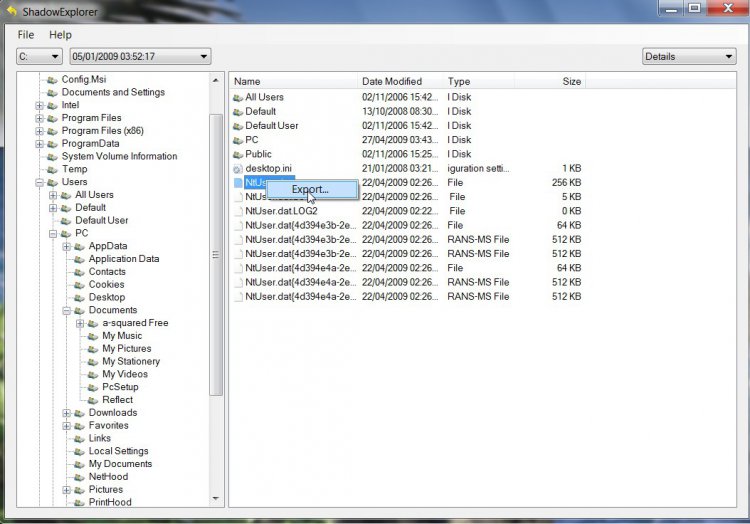Select the PC row in file list
This screenshot has height=524, width=750.
(x=407, y=140)
